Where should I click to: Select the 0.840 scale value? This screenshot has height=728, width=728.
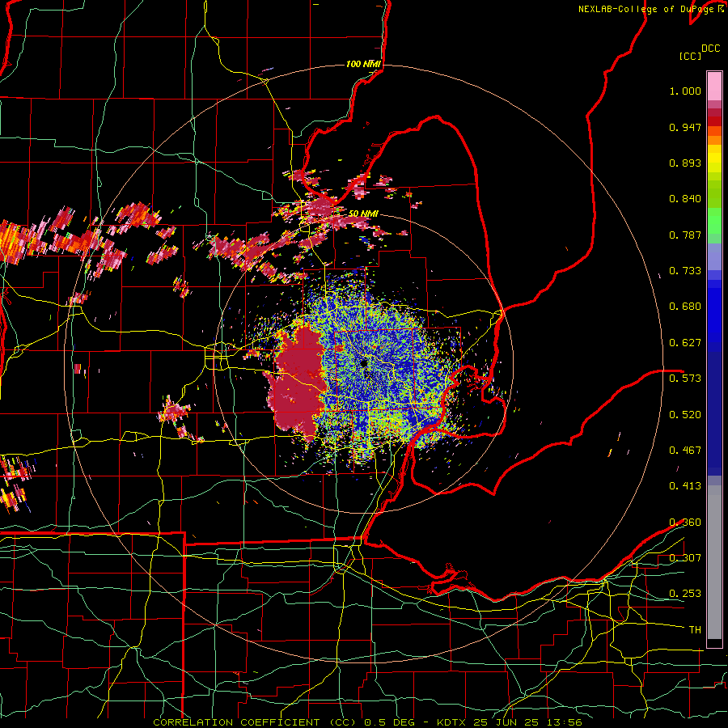[685, 199]
